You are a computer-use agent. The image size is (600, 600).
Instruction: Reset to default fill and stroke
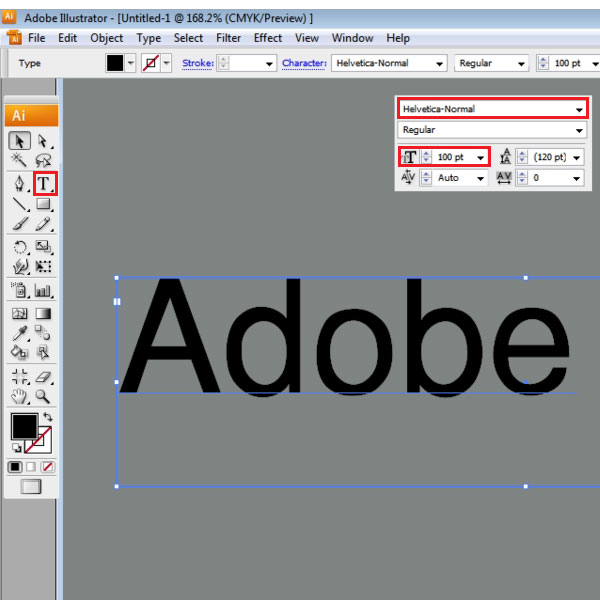[x=16, y=447]
